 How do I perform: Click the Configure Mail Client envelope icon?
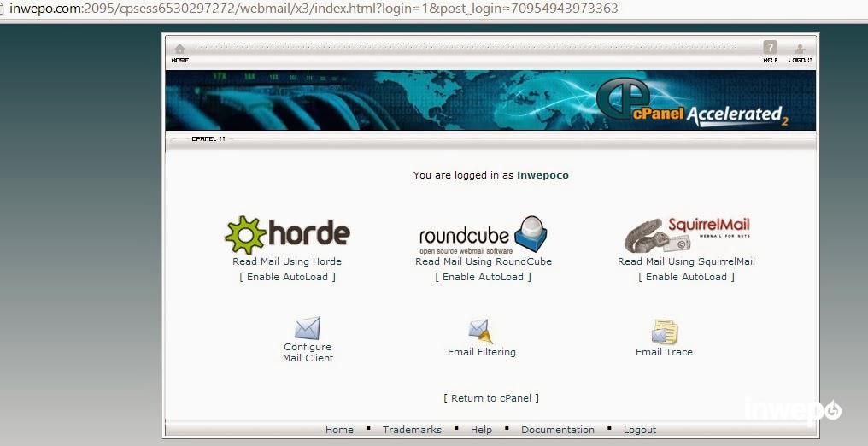point(308,328)
